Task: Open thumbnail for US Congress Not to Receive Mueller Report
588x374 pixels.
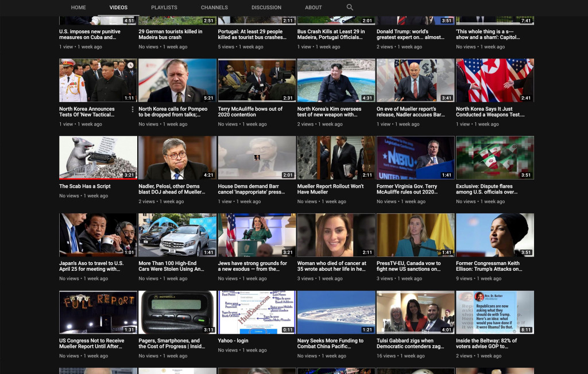Action: pyautogui.click(x=98, y=312)
